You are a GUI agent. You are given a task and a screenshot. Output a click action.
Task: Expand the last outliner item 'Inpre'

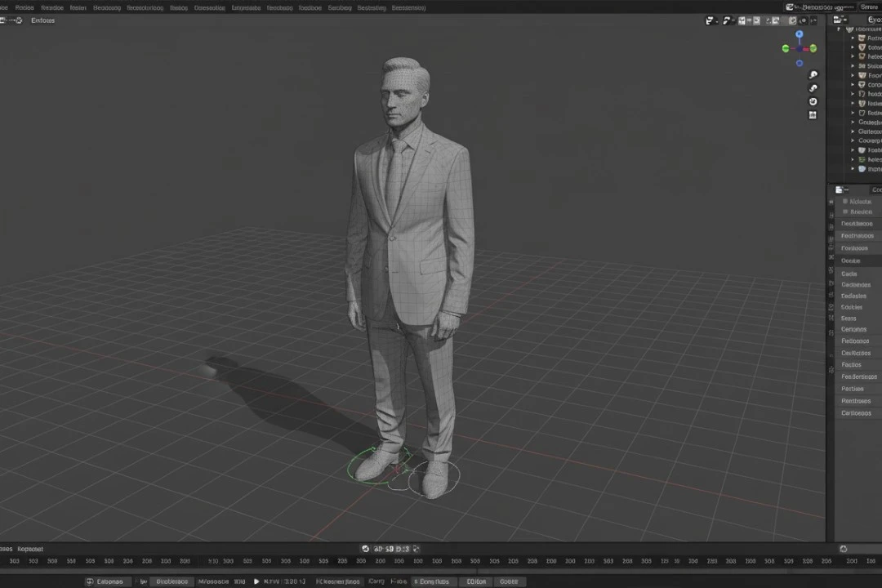pyautogui.click(x=853, y=169)
